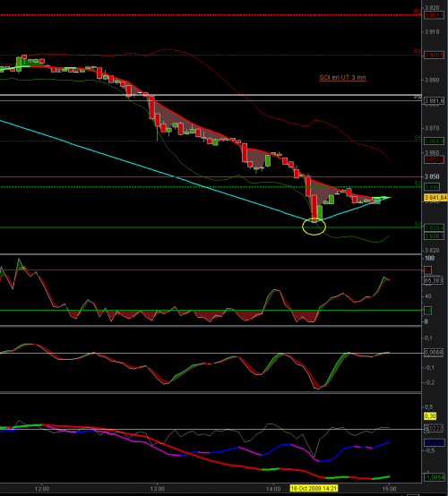The width and height of the screenshot is (448, 496).
Task: Click the S1 support label 3 864,9
Action: [x=434, y=141]
